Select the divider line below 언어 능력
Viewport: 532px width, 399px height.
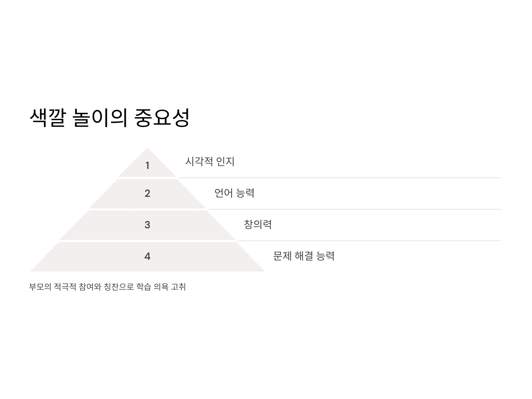pos(354,209)
